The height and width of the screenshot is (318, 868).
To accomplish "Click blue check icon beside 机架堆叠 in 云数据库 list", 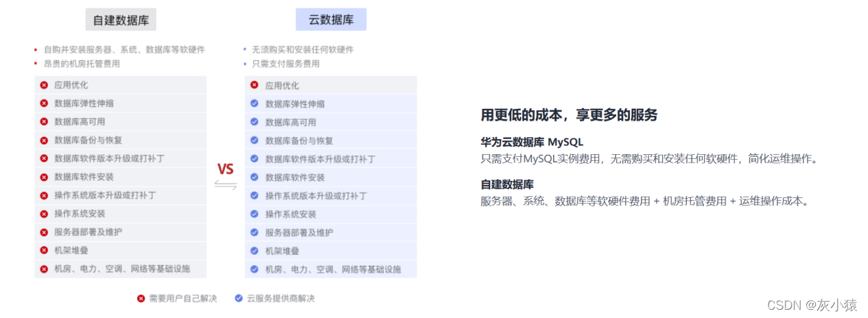I will coord(255,251).
